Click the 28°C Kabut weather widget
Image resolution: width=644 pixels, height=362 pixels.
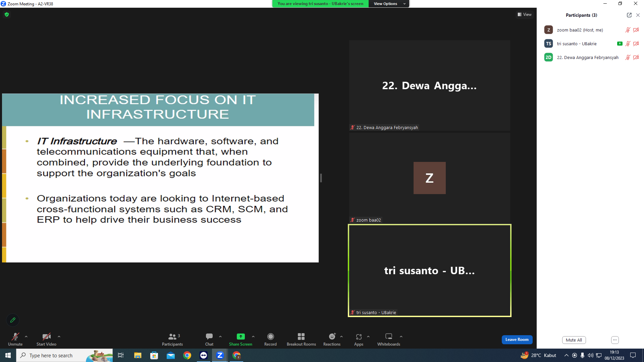[538, 355]
